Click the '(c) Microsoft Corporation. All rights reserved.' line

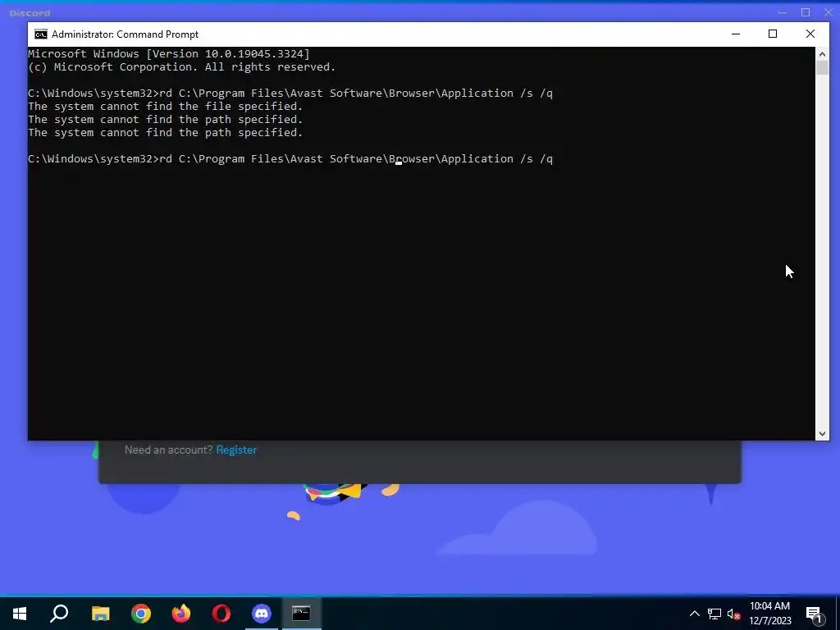tap(181, 67)
